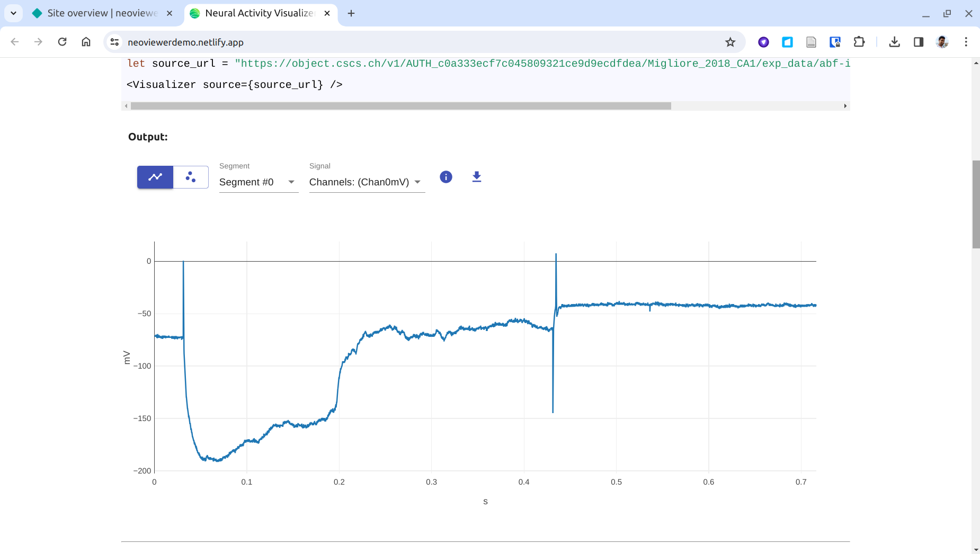Click the download data icon
Image resolution: width=980 pixels, height=554 pixels.
(x=477, y=177)
